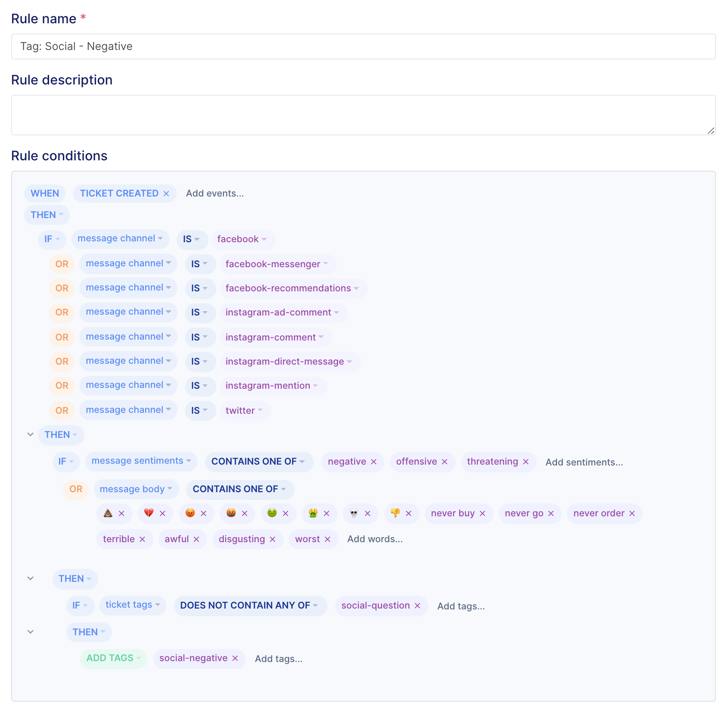Open the ADD TAGS action dropdown
728x712 pixels.
[x=114, y=658]
